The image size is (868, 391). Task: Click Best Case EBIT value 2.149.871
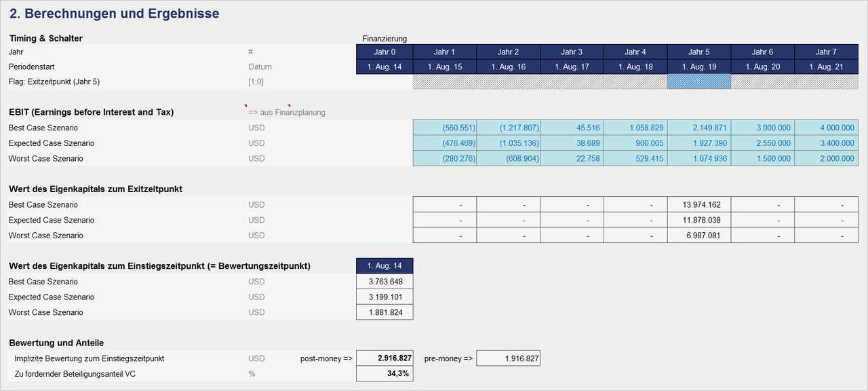pyautogui.click(x=698, y=128)
